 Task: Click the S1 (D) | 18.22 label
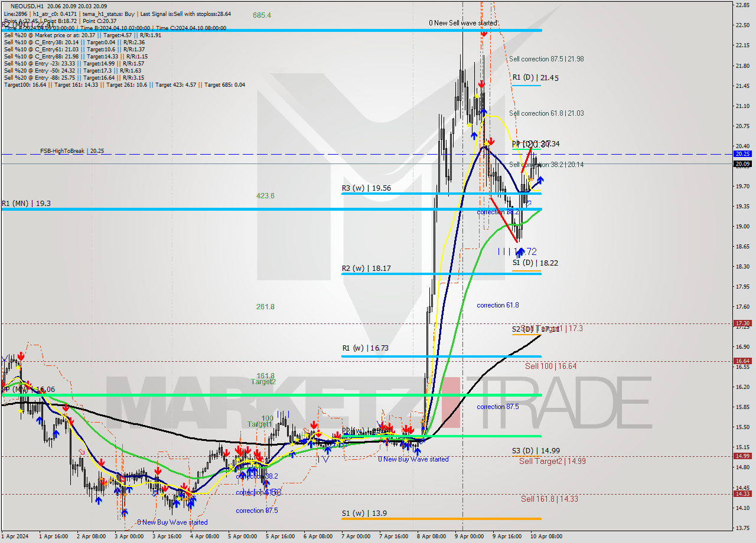pyautogui.click(x=535, y=263)
